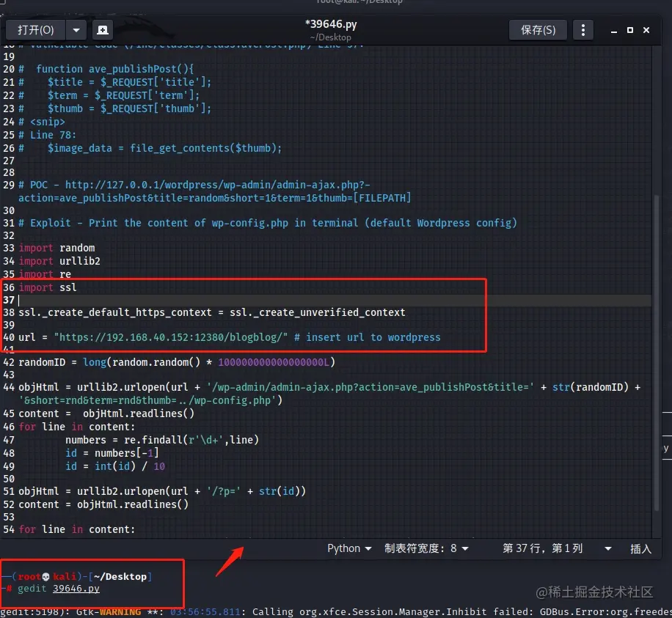
Task: Click the Open (打开) button
Action: [35, 30]
